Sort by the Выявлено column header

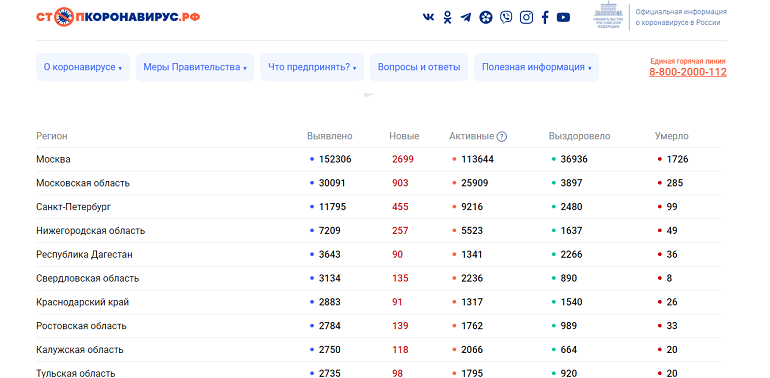(330, 136)
